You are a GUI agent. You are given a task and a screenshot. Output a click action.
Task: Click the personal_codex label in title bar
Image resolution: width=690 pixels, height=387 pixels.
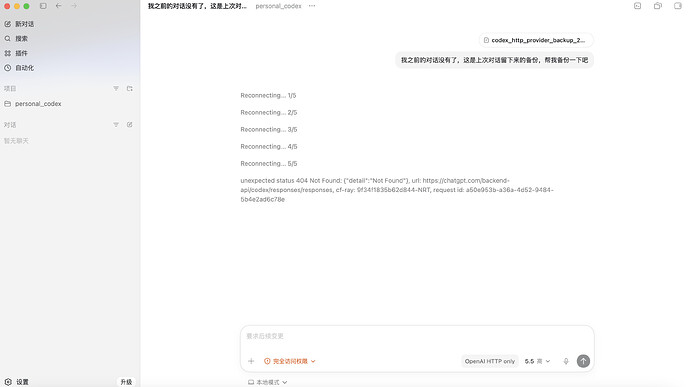[279, 6]
